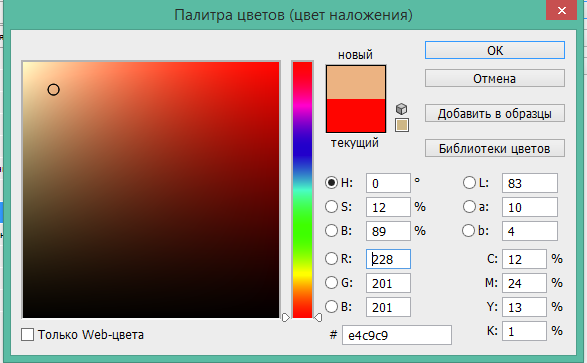The image size is (587, 363).
Task: Select the G green radio button
Action: click(x=331, y=283)
